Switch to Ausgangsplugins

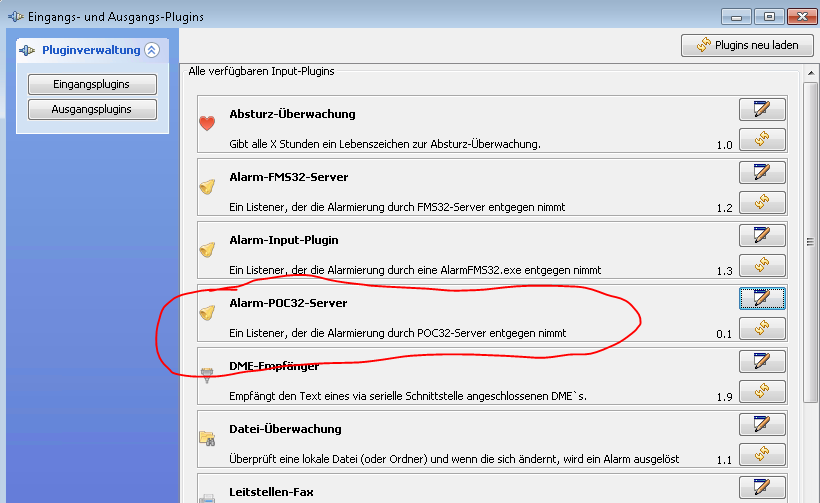92,109
